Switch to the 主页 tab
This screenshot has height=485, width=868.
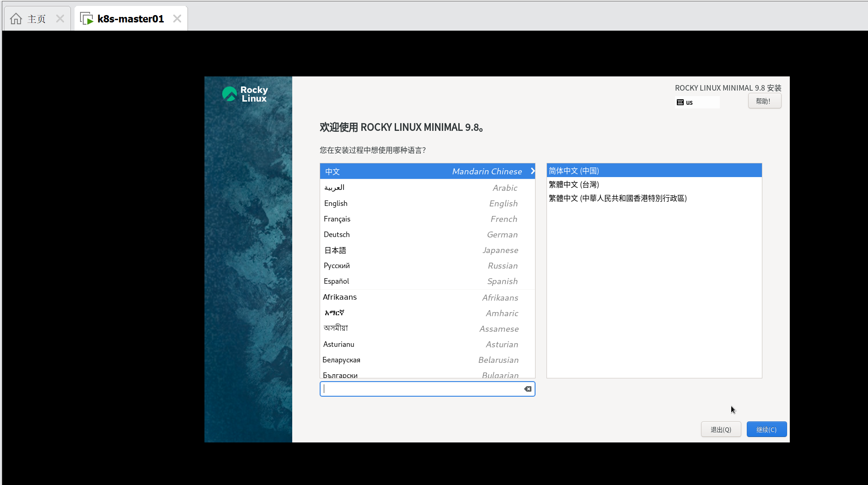(37, 19)
